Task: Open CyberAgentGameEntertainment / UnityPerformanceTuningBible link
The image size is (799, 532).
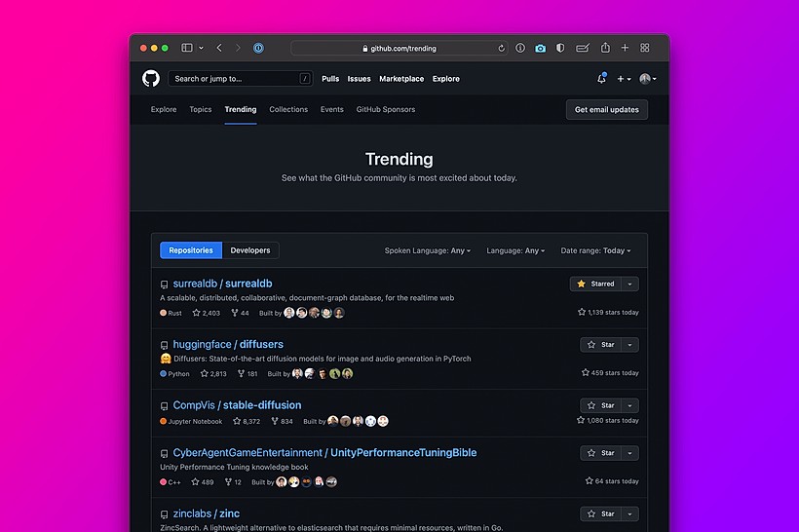Action: point(324,452)
